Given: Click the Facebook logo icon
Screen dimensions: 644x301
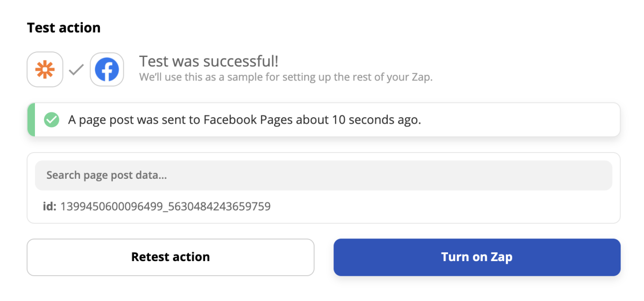Looking at the screenshot, I should (x=107, y=70).
